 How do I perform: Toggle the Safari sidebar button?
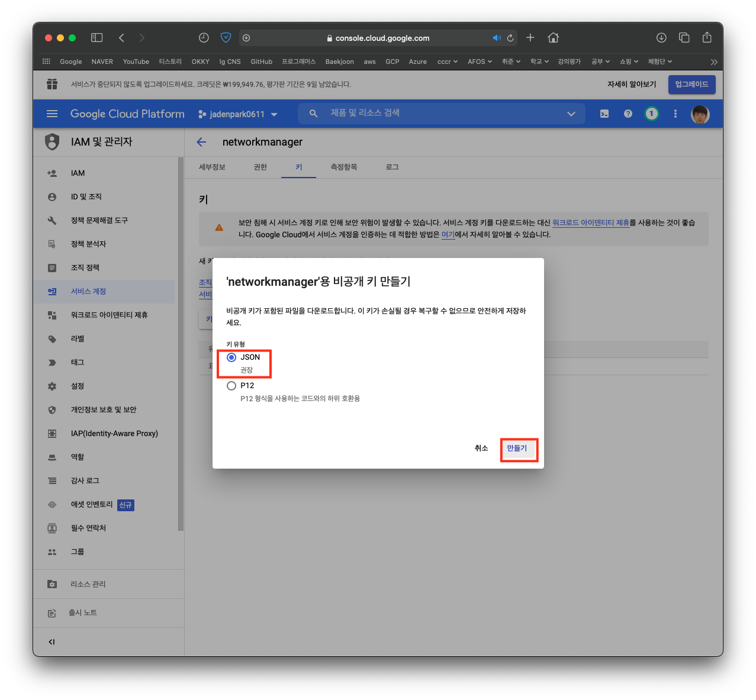pos(97,38)
